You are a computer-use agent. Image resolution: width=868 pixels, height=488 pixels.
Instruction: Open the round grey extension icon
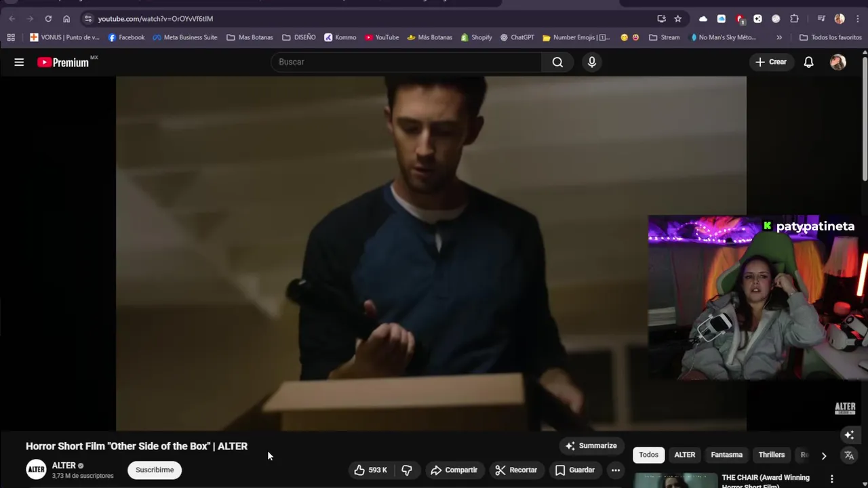[776, 18]
